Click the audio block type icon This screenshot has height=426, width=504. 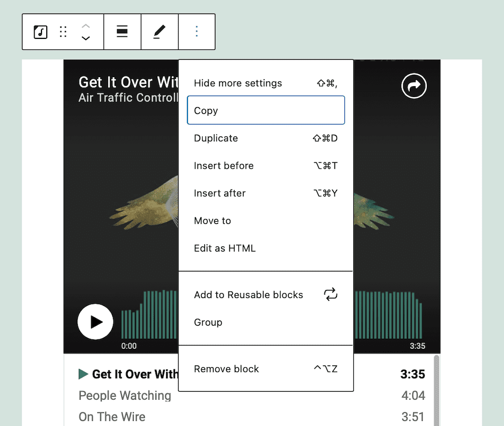[x=40, y=32]
